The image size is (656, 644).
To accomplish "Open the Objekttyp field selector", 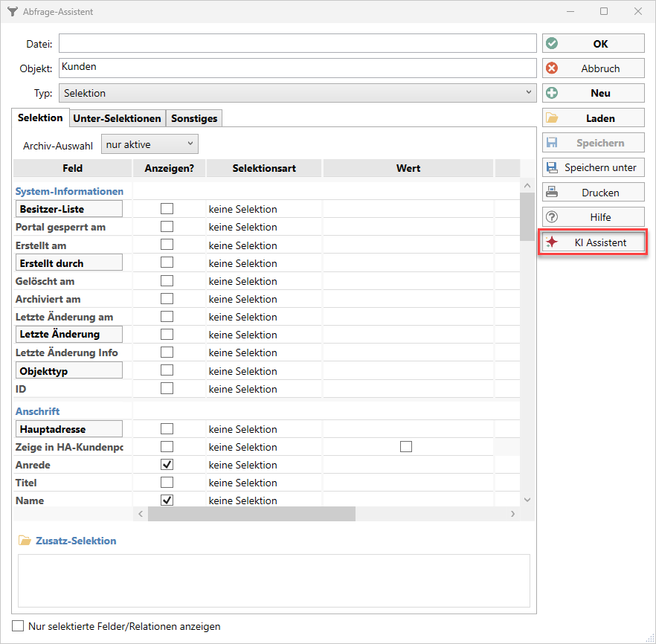I will click(69, 371).
